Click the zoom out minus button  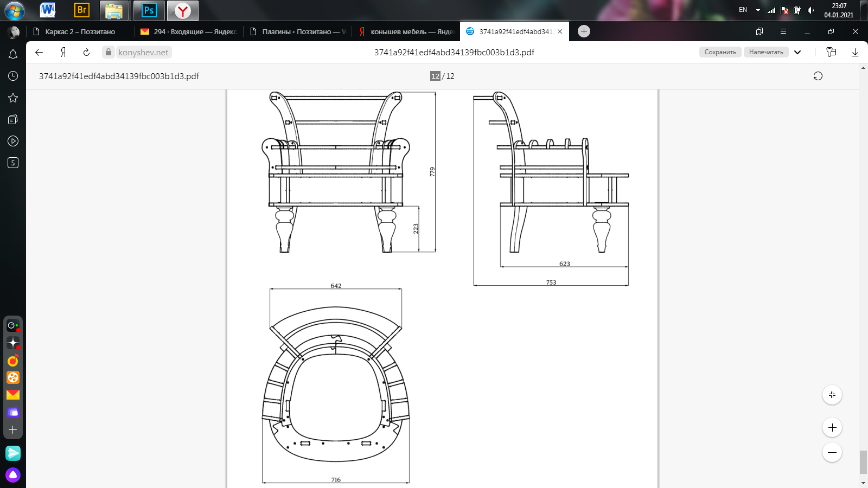[832, 452]
